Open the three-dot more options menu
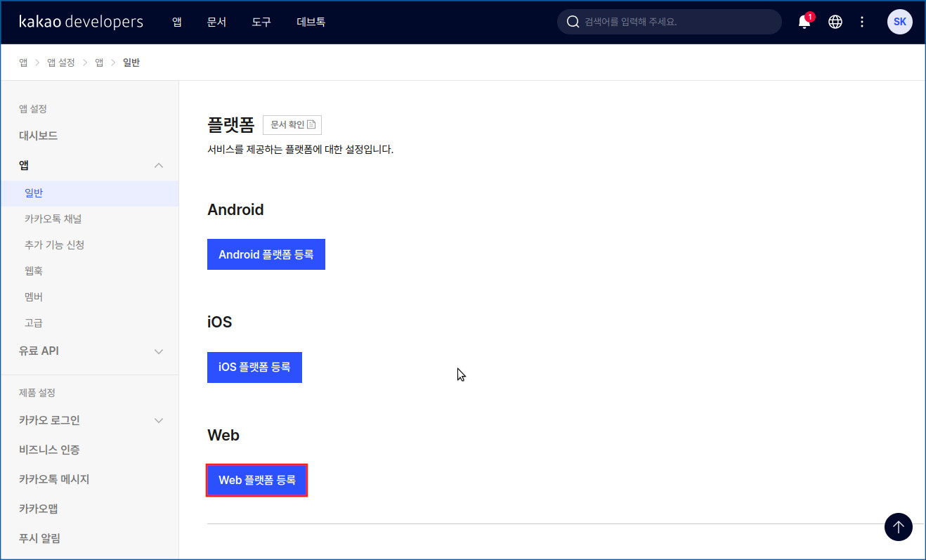 [x=862, y=22]
